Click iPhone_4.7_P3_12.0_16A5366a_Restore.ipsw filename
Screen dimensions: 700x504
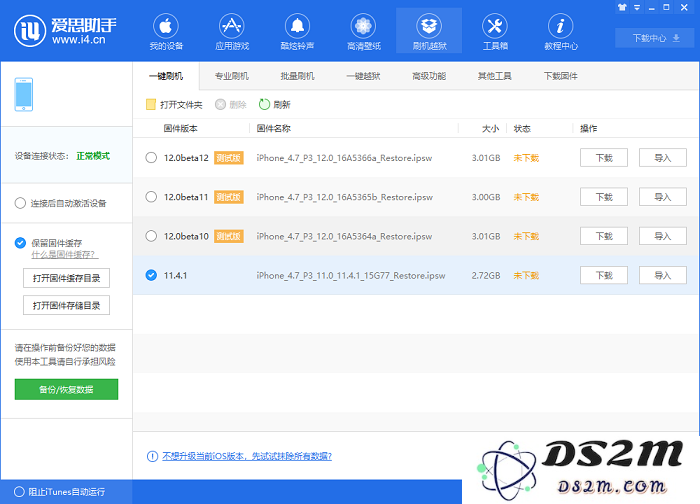[344, 158]
